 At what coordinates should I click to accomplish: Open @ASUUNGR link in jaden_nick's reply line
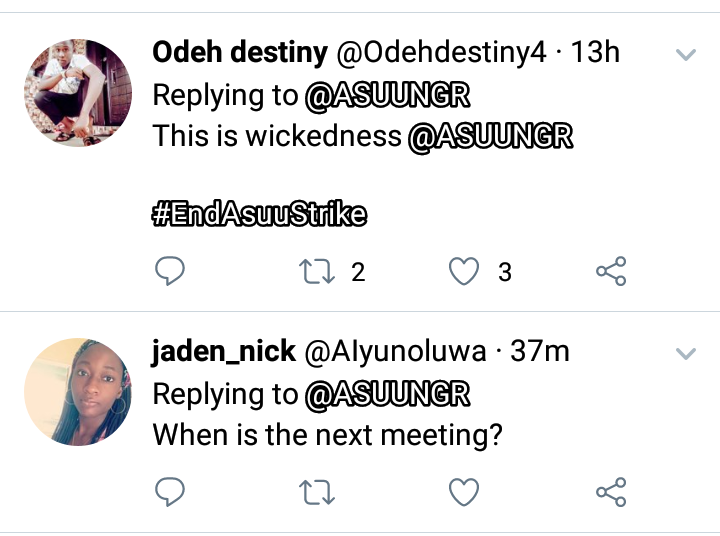(386, 394)
